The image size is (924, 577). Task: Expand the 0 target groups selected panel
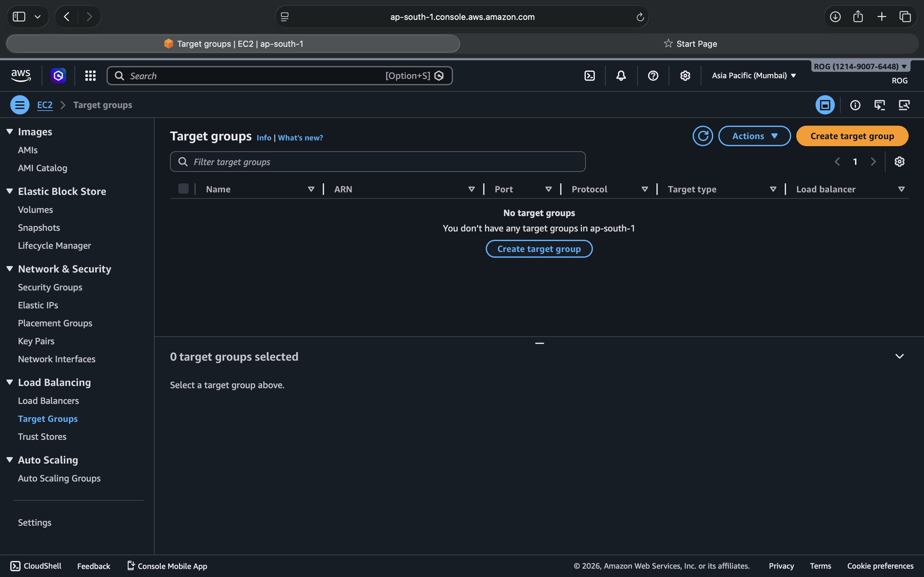pyautogui.click(x=899, y=356)
